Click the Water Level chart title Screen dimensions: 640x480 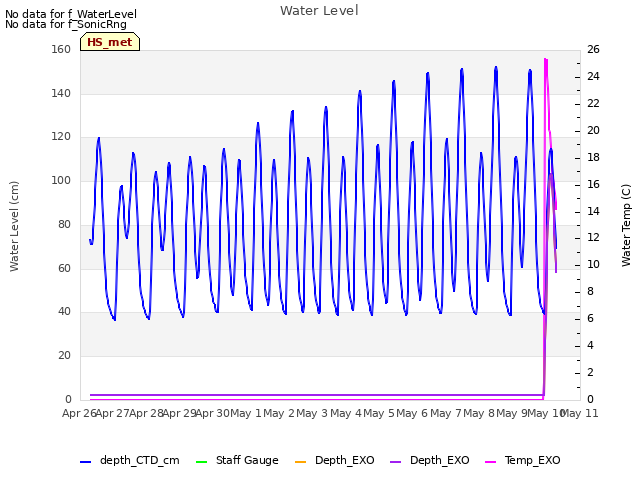coord(319,11)
